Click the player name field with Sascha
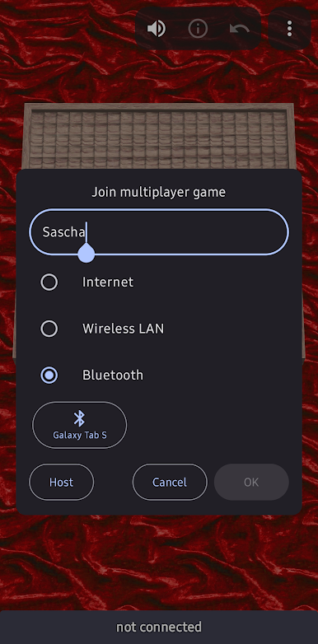This screenshot has height=644, width=318. point(159,232)
